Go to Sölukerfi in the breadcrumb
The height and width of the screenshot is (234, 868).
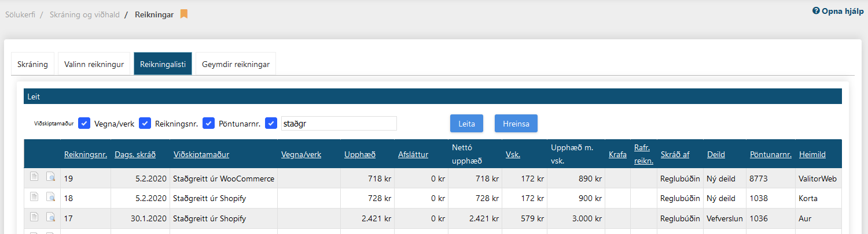click(x=20, y=14)
